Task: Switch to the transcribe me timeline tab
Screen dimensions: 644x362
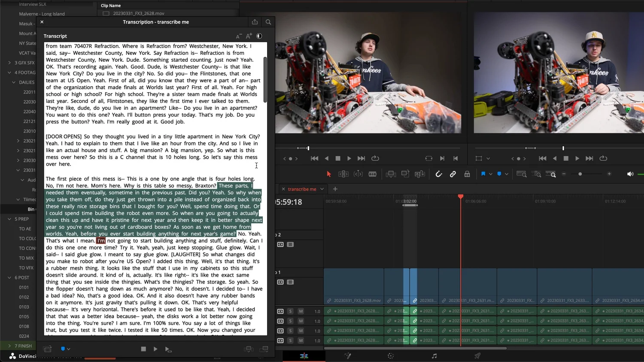Action: [x=302, y=189]
